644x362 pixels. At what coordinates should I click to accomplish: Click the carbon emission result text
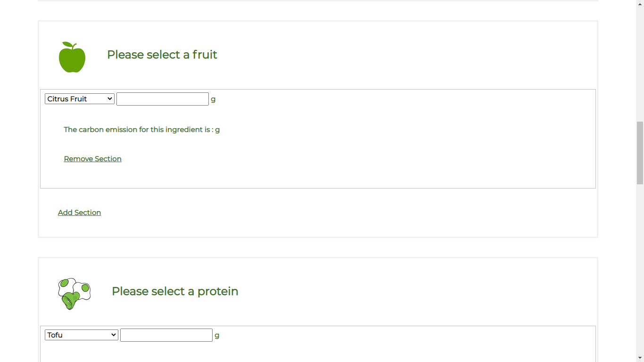coord(141,130)
